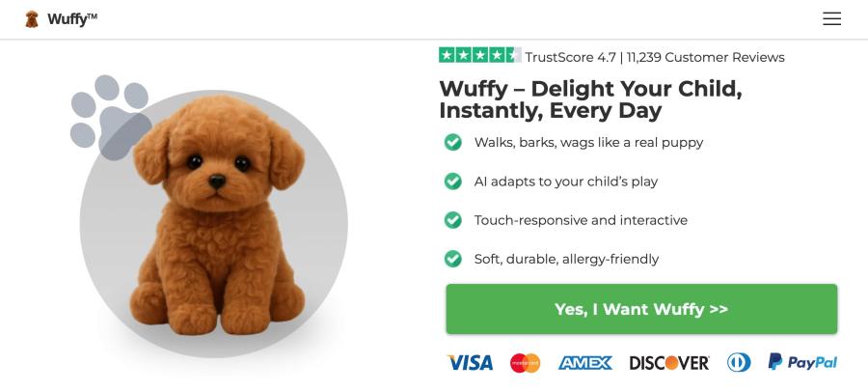This screenshot has width=868, height=392.
Task: Click checkmark beside 'Soft, durable, allergy-friendly'
Action: [452, 259]
